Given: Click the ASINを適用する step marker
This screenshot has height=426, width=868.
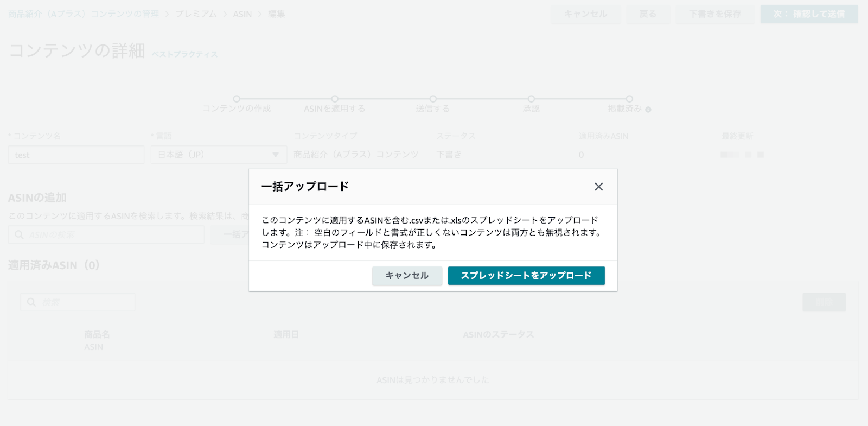Looking at the screenshot, I should 335,99.
